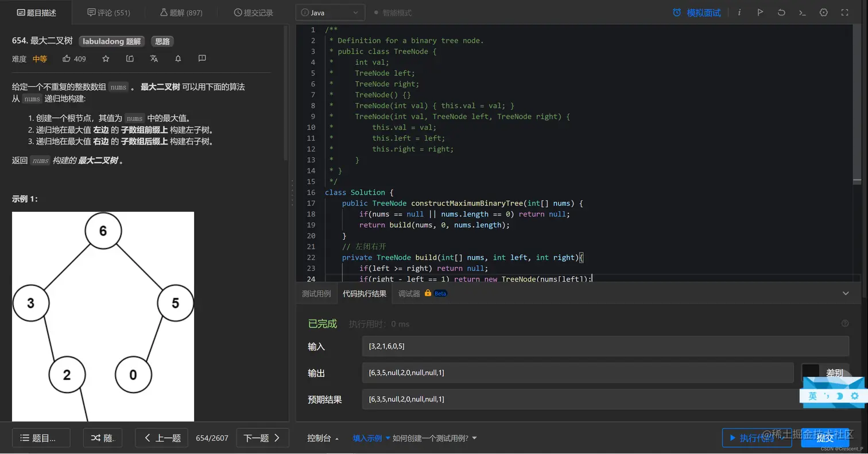Pick a random problem with 随机 button
Image resolution: width=868 pixels, height=454 pixels.
pos(103,438)
